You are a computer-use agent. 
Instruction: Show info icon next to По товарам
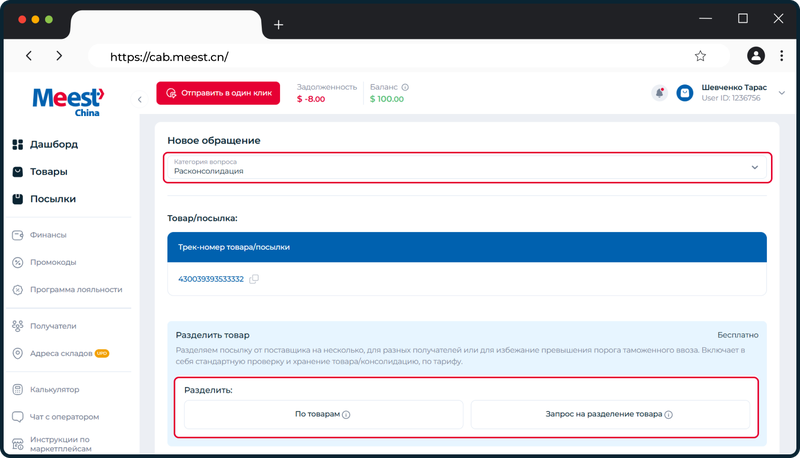[346, 415]
